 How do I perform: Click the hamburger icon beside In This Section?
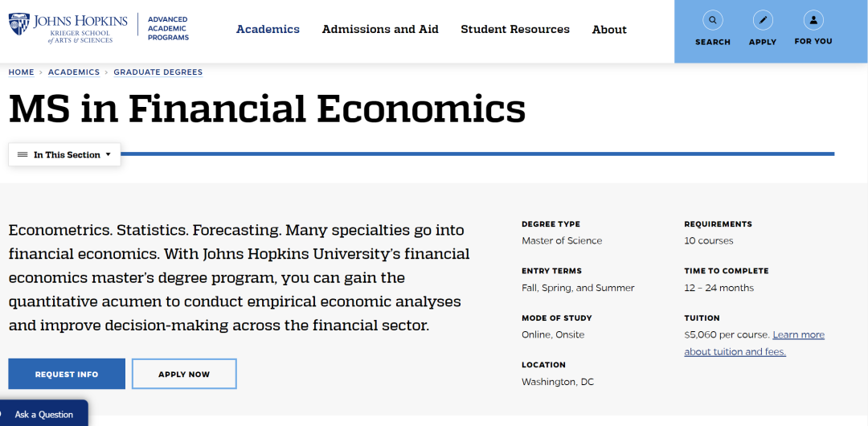23,154
